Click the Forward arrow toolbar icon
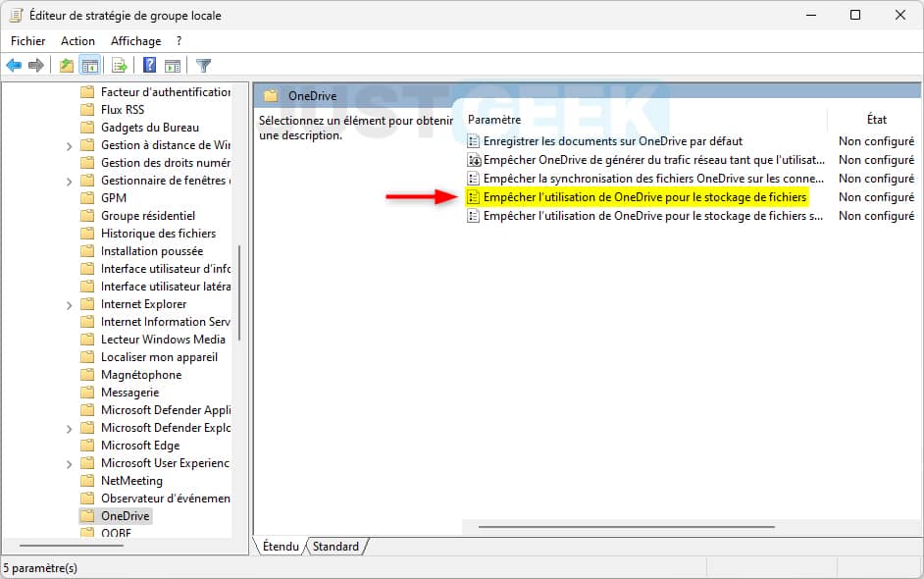 point(36,66)
